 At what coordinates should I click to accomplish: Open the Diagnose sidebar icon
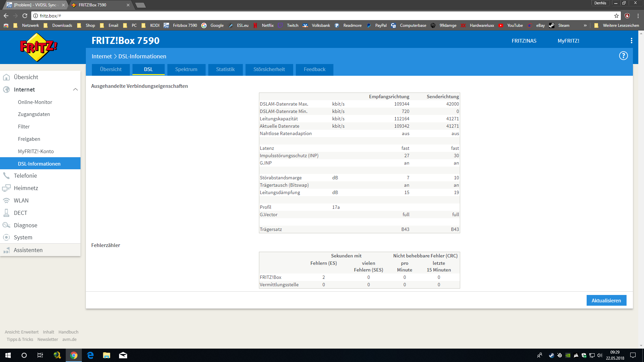6,225
